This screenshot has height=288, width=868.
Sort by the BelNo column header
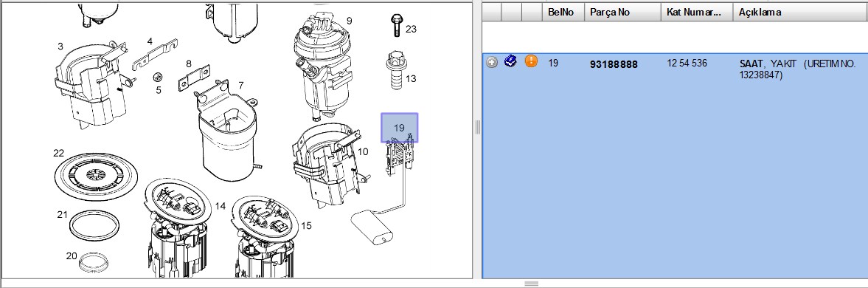click(563, 12)
